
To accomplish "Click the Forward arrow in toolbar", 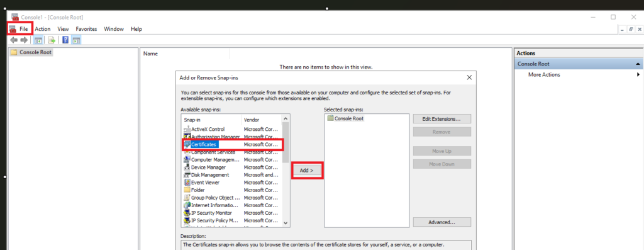I will pyautogui.click(x=24, y=40).
